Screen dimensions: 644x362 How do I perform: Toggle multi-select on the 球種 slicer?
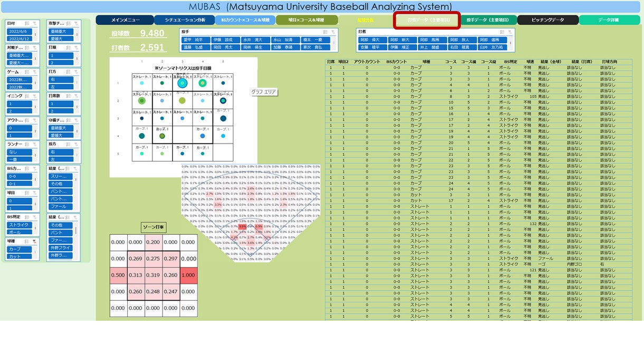[27, 241]
